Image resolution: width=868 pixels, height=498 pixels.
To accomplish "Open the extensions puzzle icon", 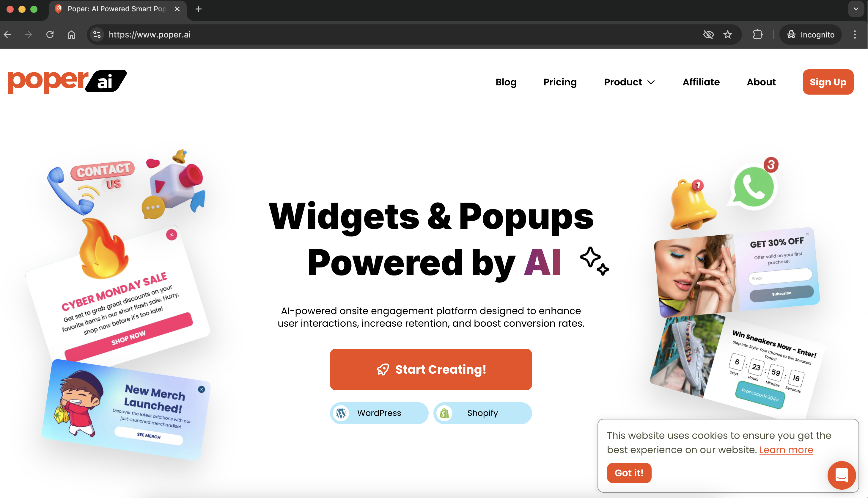I will pyautogui.click(x=758, y=35).
